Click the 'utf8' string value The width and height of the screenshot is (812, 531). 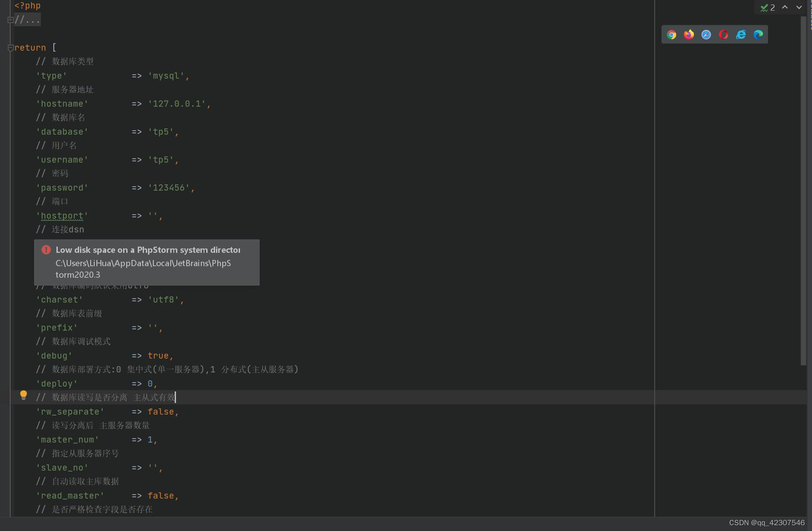[x=164, y=300]
